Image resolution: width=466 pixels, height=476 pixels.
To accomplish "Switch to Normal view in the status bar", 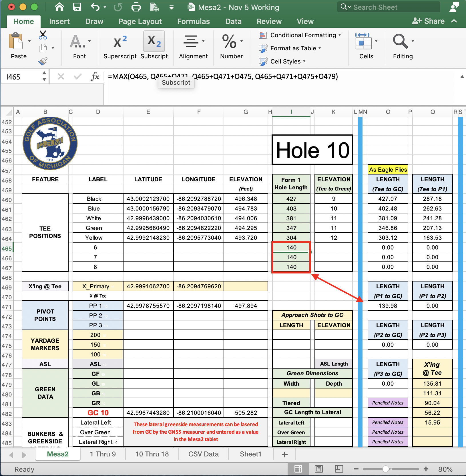I will 298,469.
